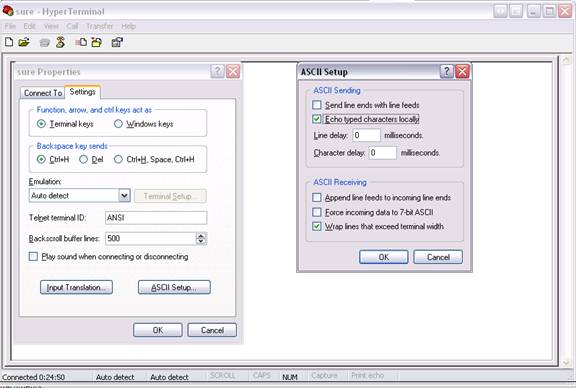
Task: Click Cancel in the sure Properties dialog
Action: pyautogui.click(x=212, y=330)
